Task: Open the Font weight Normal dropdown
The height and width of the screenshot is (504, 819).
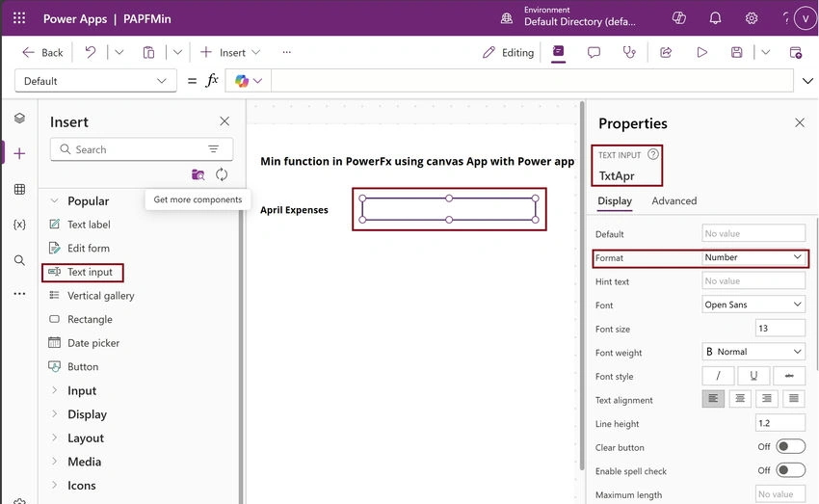Action: tap(753, 352)
